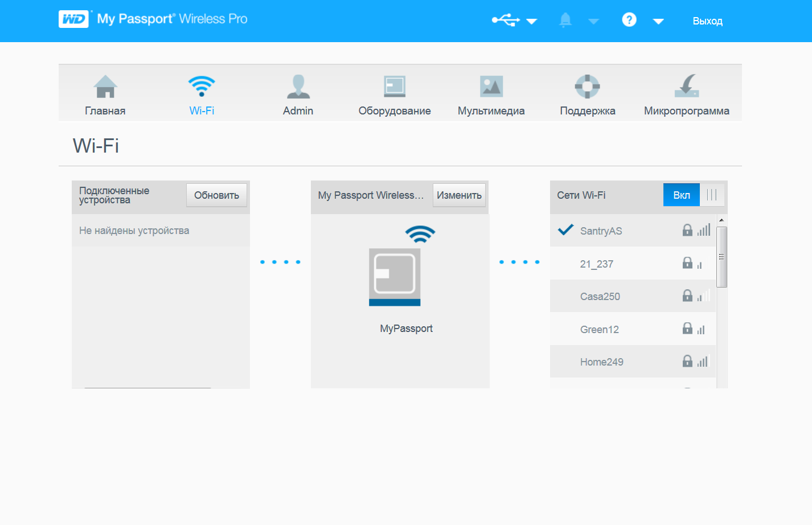Select the Wi-Fi navigation tab
812x525 pixels.
tap(202, 95)
